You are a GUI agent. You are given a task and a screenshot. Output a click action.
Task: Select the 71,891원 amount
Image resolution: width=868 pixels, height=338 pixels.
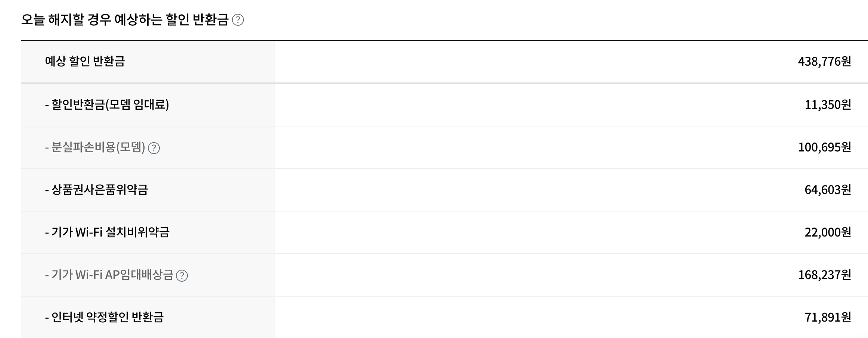pos(828,317)
